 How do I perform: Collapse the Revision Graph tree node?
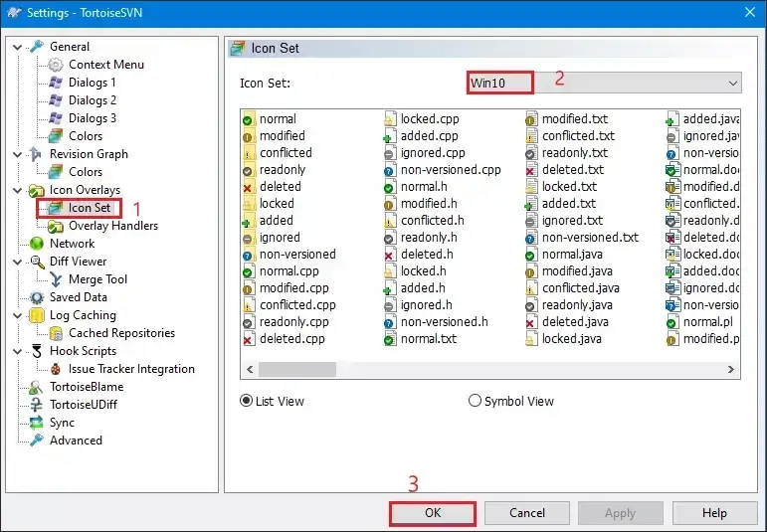click(18, 154)
